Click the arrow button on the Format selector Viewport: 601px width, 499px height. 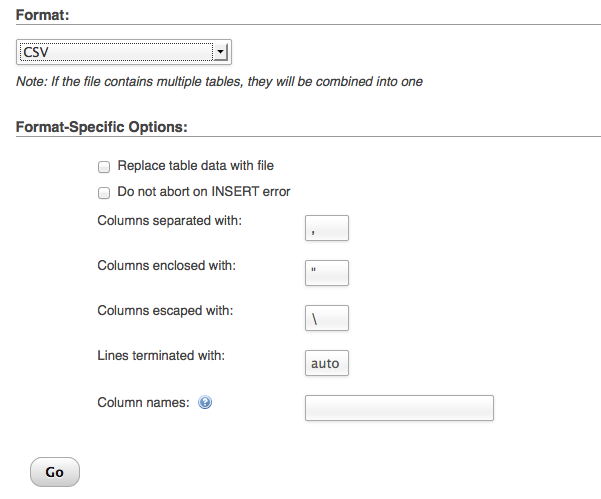point(220,52)
